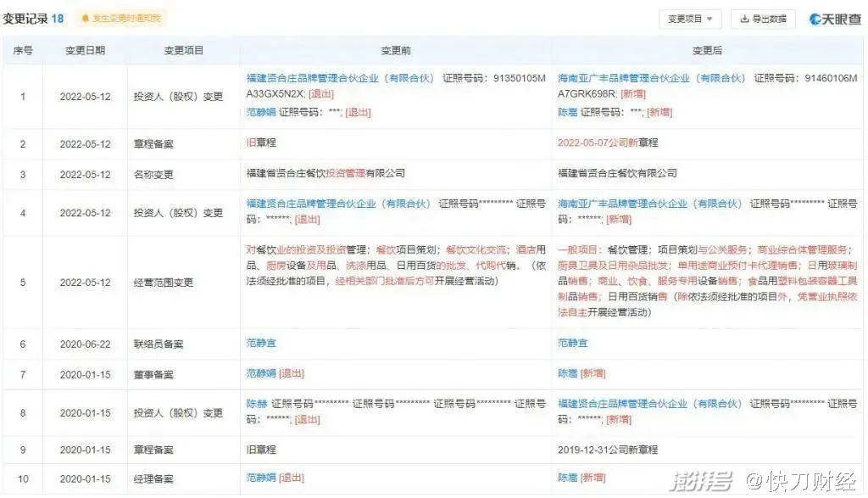Image resolution: width=868 pixels, height=498 pixels.
Task: Enable the 发生变更时通知我 notification
Action: pos(121,19)
